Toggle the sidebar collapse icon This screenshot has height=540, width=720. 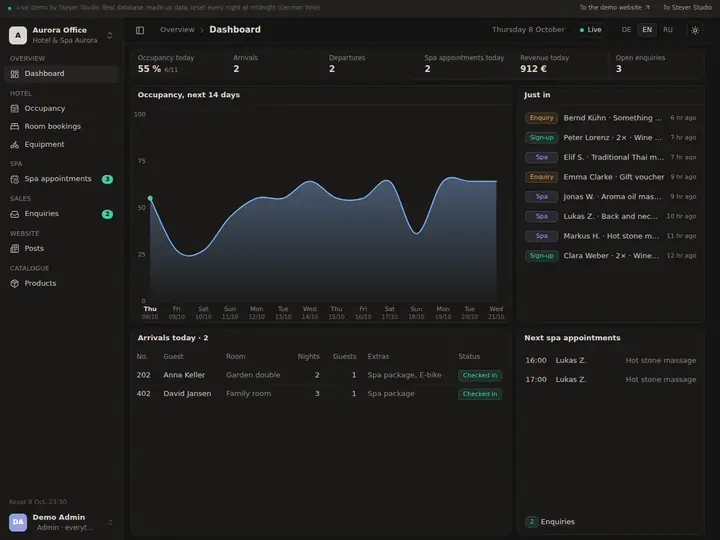140,30
